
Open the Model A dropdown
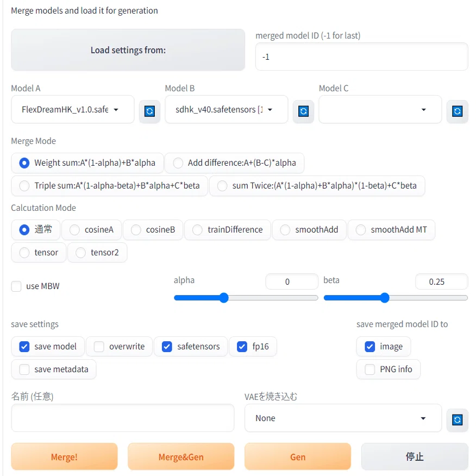73,110
